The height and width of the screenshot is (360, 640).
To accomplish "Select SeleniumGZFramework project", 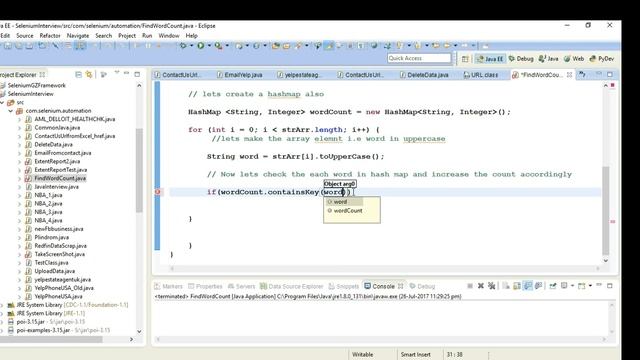I will [x=36, y=85].
